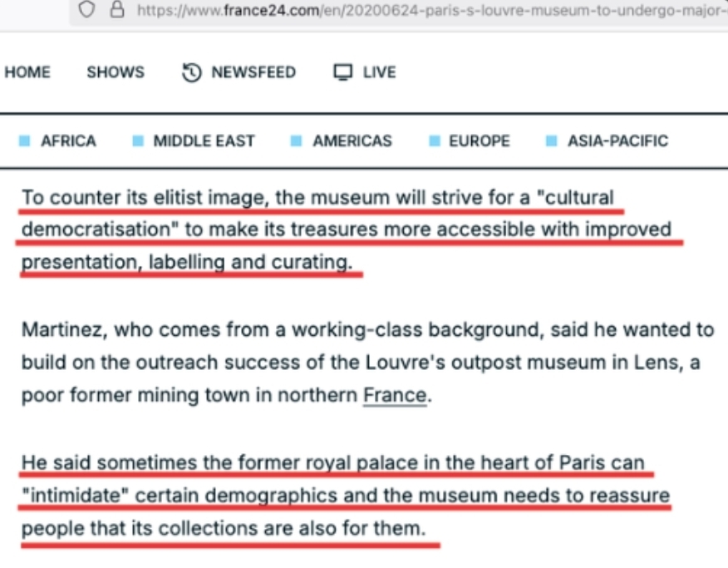Click the word "Lens," in the article
728x568 pixels.
[659, 363]
